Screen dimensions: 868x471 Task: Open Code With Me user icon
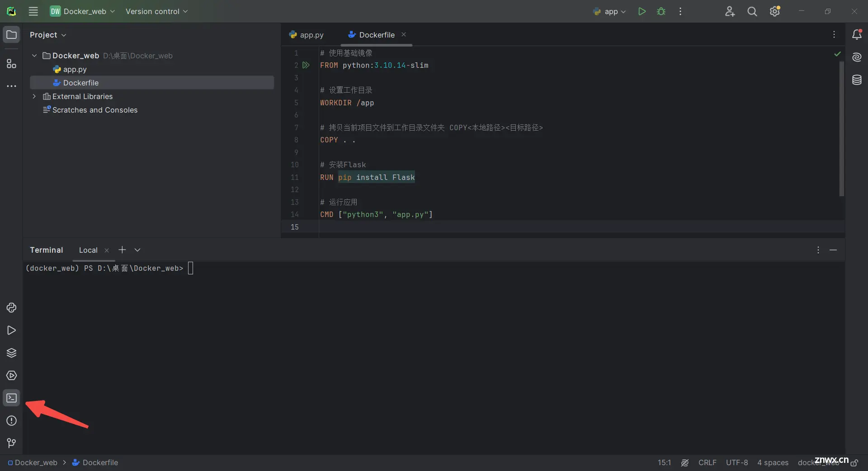tap(730, 11)
